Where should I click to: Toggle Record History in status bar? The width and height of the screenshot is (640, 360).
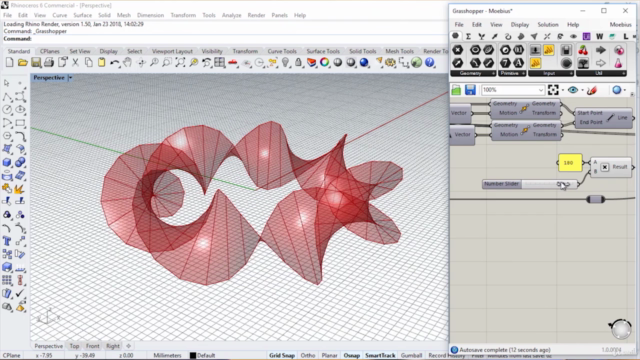click(x=447, y=356)
